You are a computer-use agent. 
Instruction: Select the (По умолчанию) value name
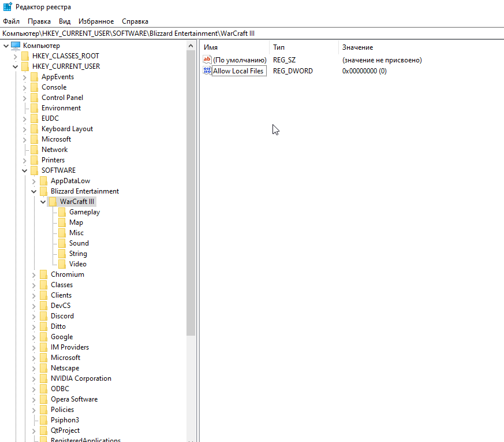240,60
